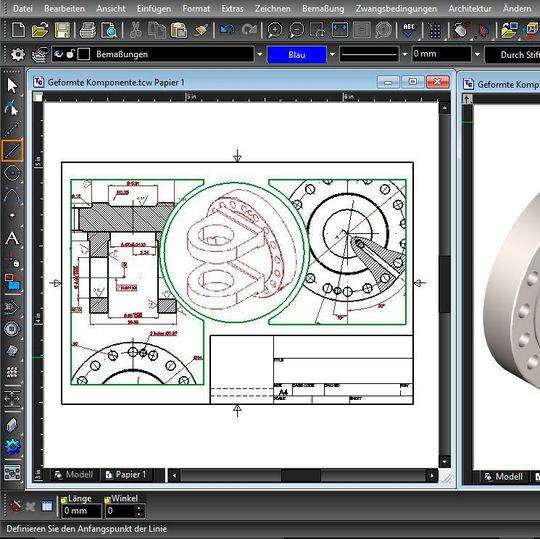The width and height of the screenshot is (540, 539).
Task: Zoom to extents with the blue arrows icon
Action: pos(340,30)
